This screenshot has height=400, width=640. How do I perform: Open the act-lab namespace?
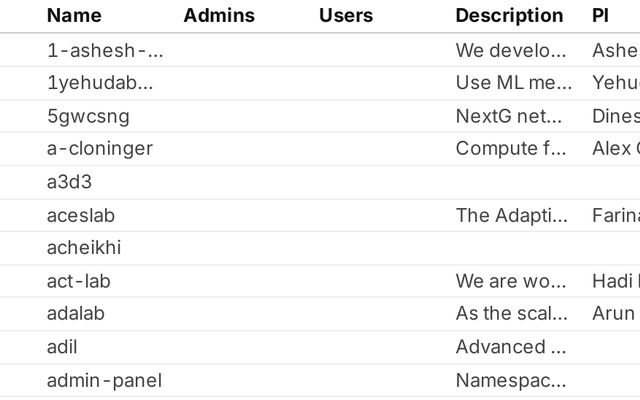tap(78, 281)
